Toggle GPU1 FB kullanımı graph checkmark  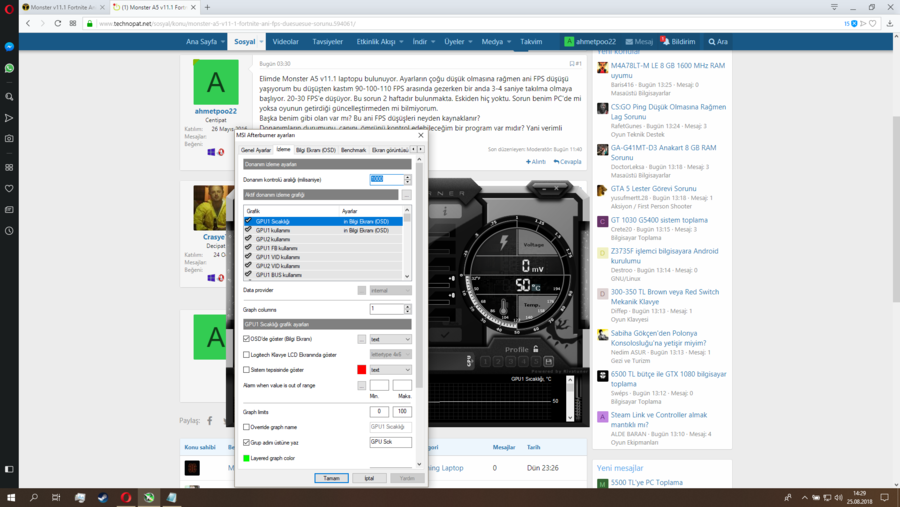tap(248, 248)
